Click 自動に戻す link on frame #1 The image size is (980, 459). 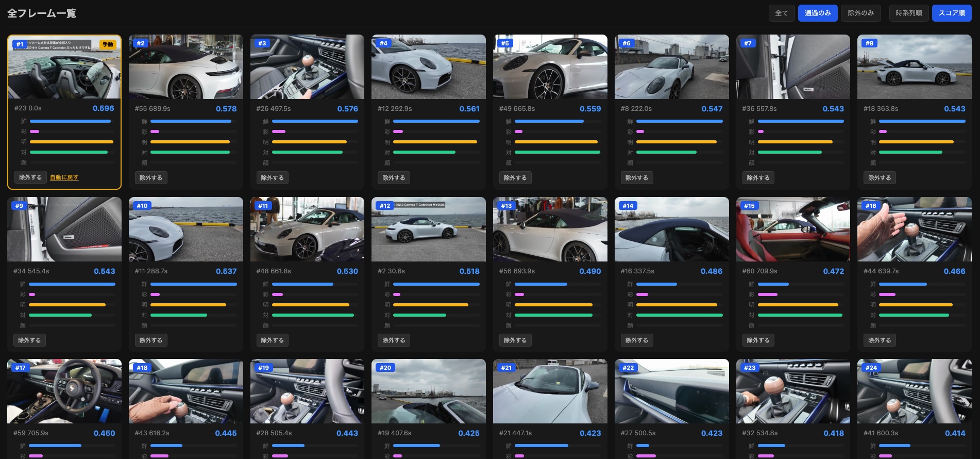(64, 177)
